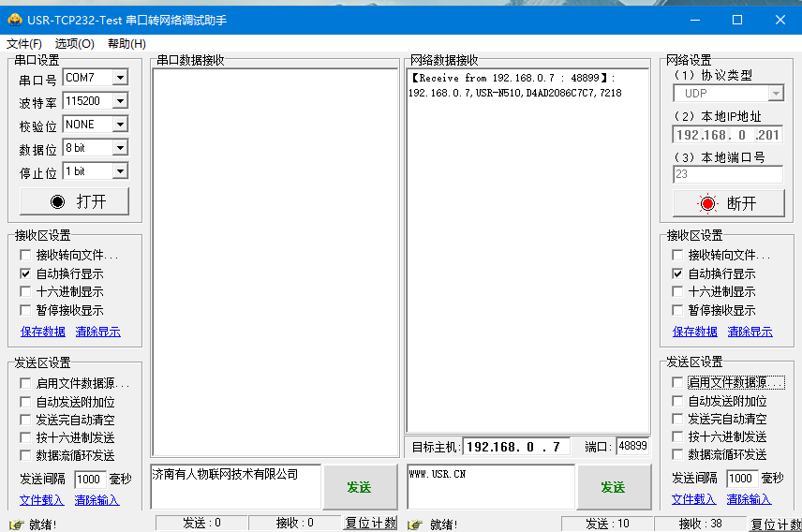Click network send box with WWW.USR.CN
This screenshot has height=532, width=802.
491,487
